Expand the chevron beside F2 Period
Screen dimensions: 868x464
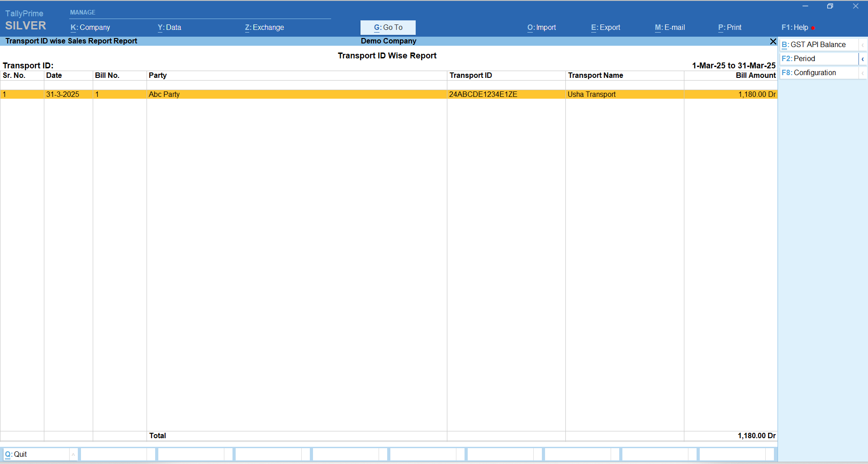coord(863,59)
